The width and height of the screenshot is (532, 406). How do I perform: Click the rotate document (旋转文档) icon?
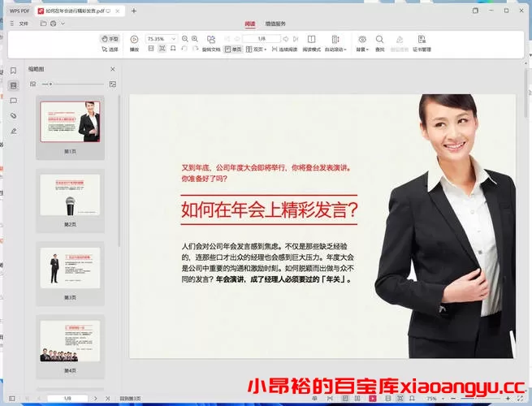point(211,43)
